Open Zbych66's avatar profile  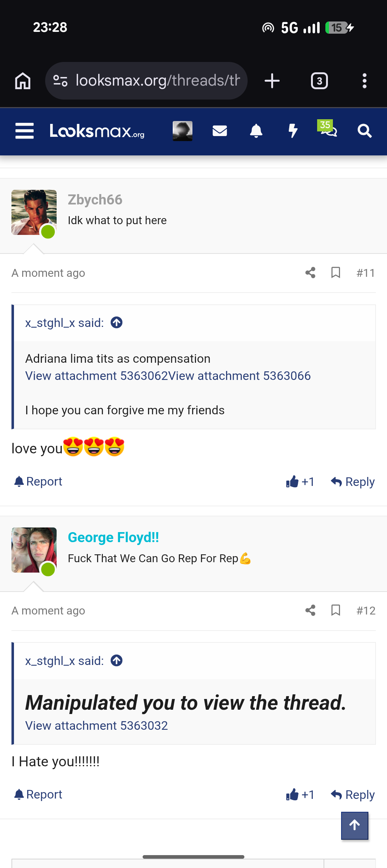pyautogui.click(x=34, y=212)
